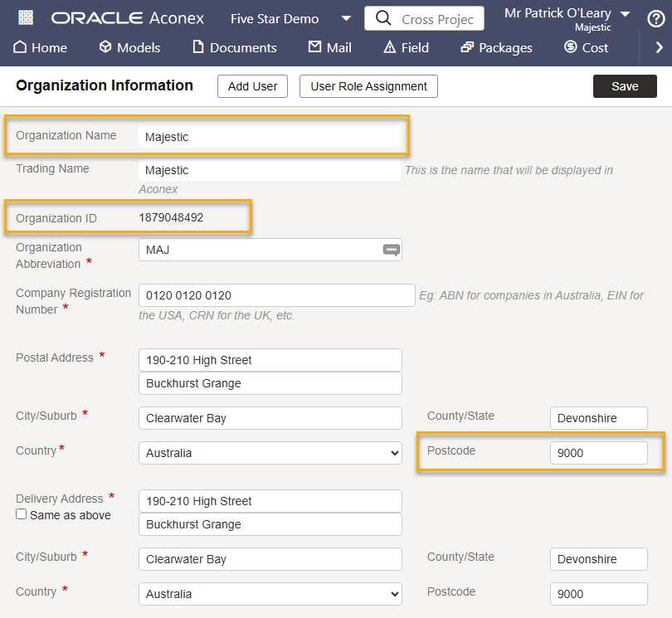Screen dimensions: 672x618
Task: Click the search magnifier icon
Action: point(382,18)
